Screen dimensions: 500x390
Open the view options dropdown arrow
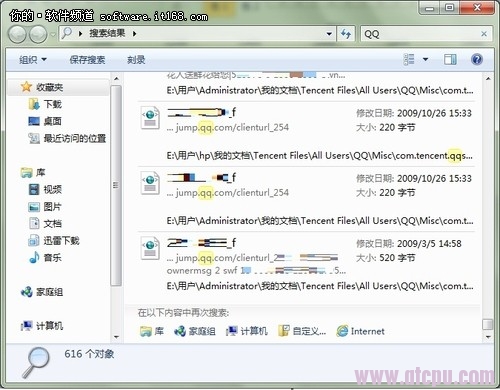[x=425, y=60]
